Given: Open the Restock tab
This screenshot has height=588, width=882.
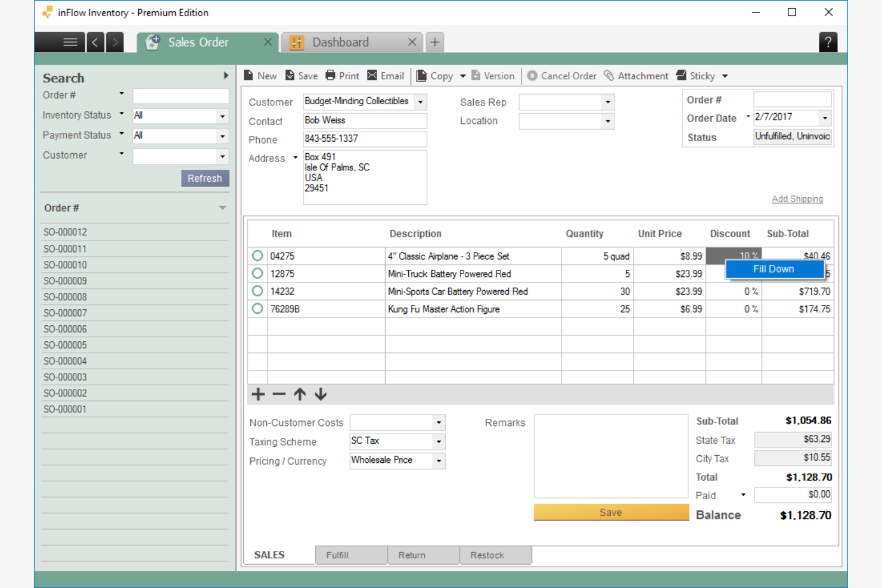Looking at the screenshot, I should coord(496,555).
